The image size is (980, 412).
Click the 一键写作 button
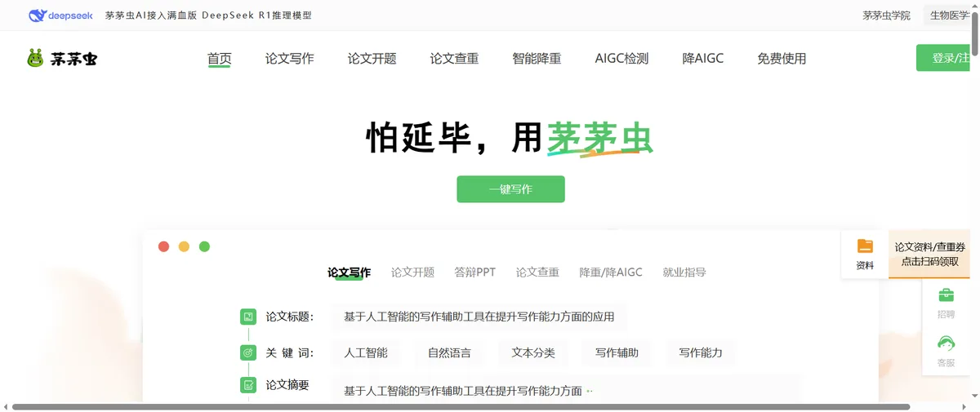[x=510, y=189]
